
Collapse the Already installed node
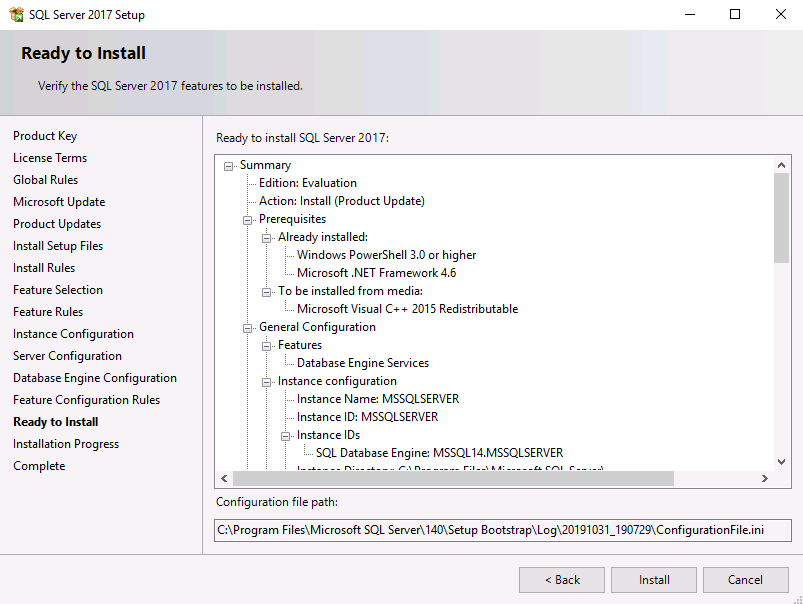pos(266,238)
